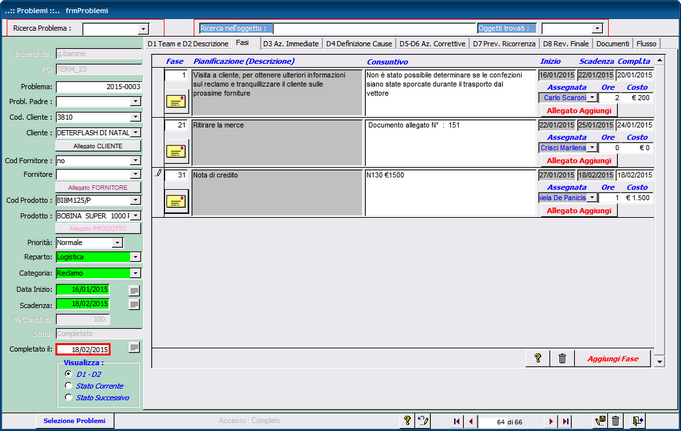681x431 pixels.
Task: Switch to D5-D6 Az. Correttive tab
Action: point(432,44)
